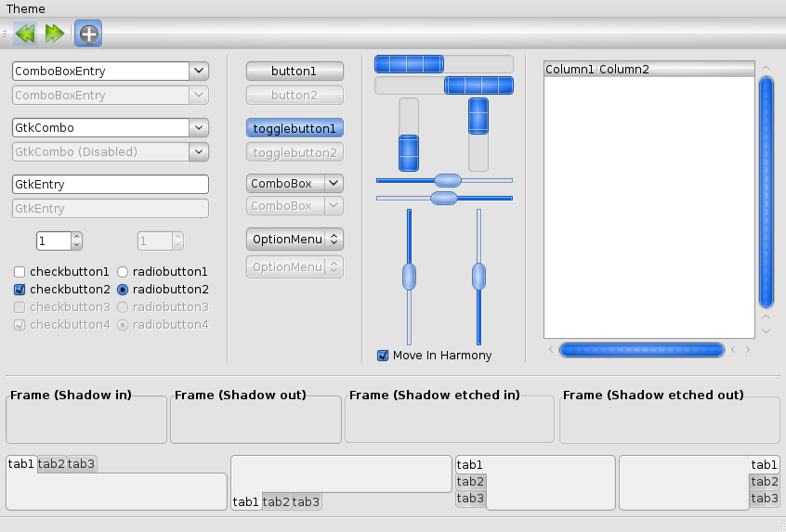
Task: Click the GtkCombo text field
Action: pyautogui.click(x=100, y=128)
